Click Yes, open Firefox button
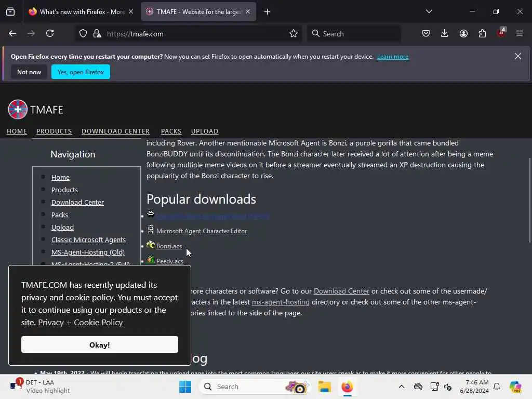532x399 pixels. 81,72
